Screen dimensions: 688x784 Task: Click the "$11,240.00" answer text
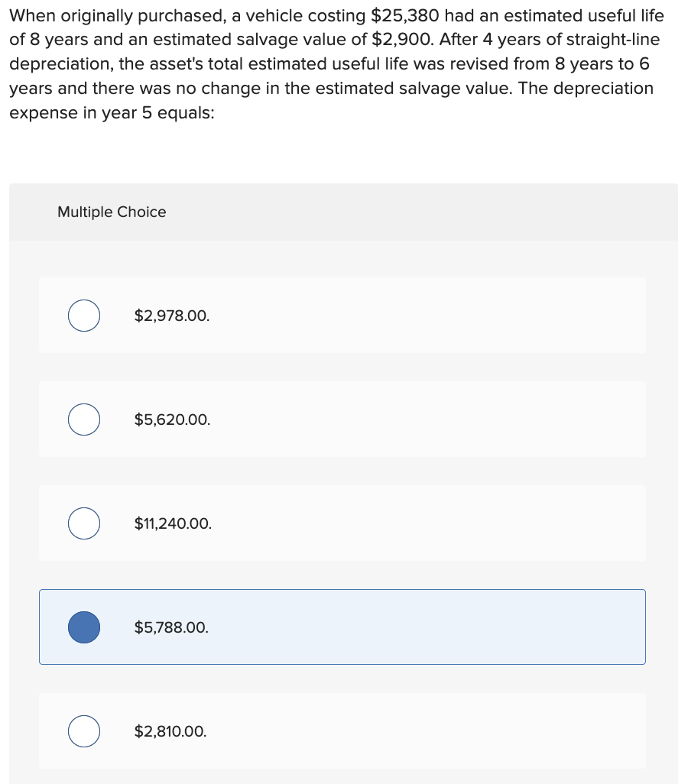[x=173, y=523]
